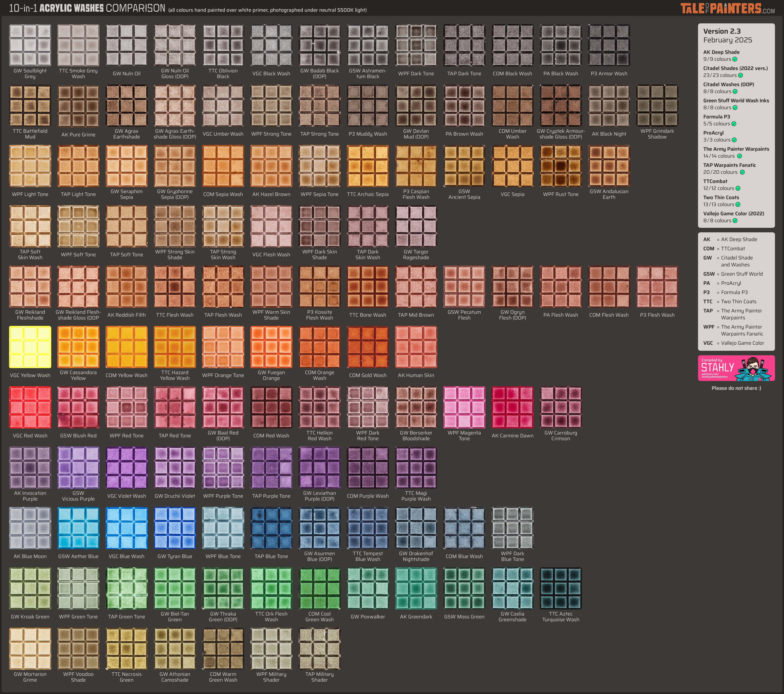The image size is (784, 694).
Task: Select the TTC Bone Wash swatch
Action: point(368,287)
